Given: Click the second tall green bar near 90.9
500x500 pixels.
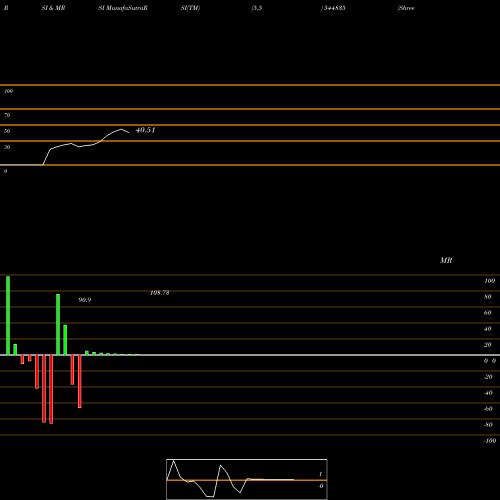Looking at the screenshot, I should (58, 325).
